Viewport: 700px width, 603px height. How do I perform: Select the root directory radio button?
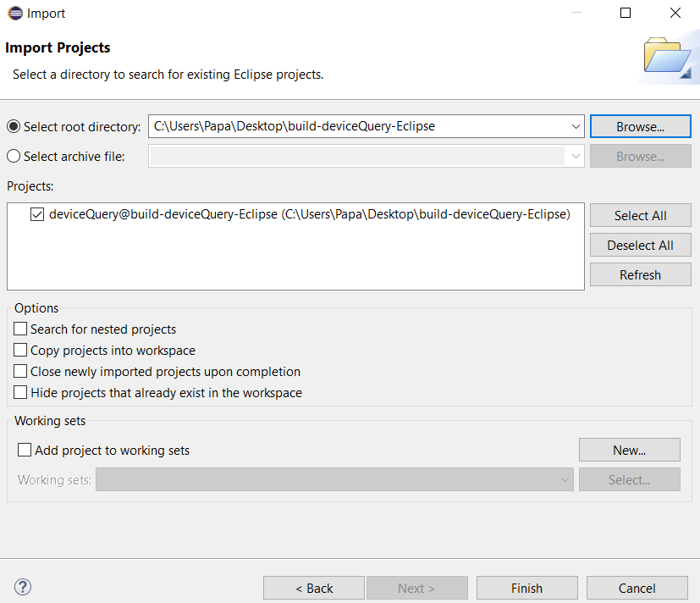(x=14, y=126)
